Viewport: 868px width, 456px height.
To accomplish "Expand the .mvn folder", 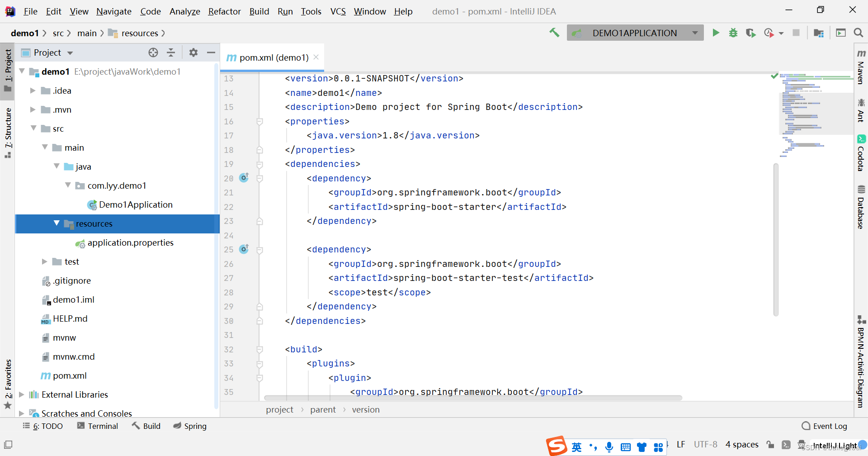I will coord(33,109).
